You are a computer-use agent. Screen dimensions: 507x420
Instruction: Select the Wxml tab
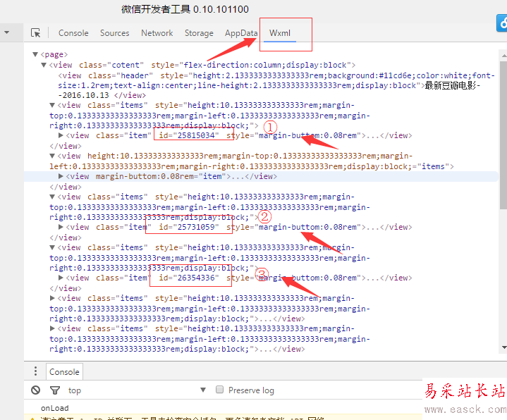click(280, 33)
